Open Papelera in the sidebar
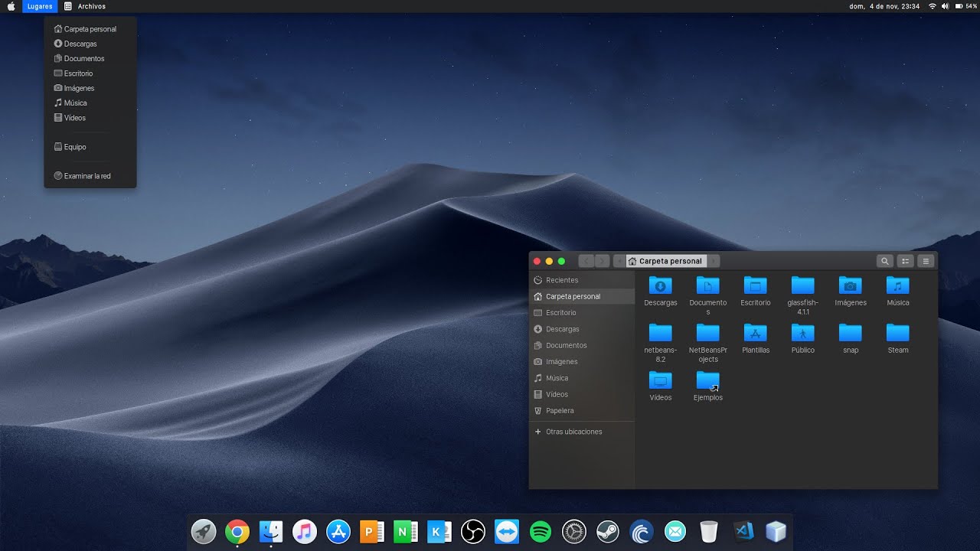The width and height of the screenshot is (980, 551). click(582, 411)
